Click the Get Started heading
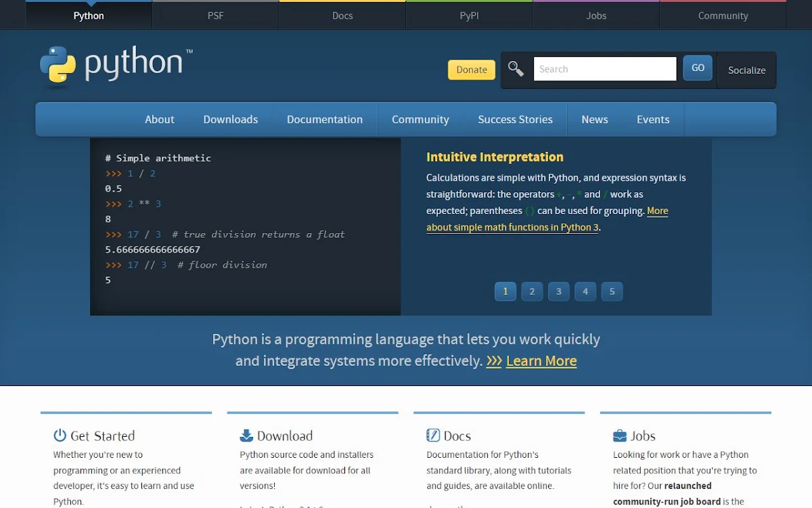 (102, 436)
